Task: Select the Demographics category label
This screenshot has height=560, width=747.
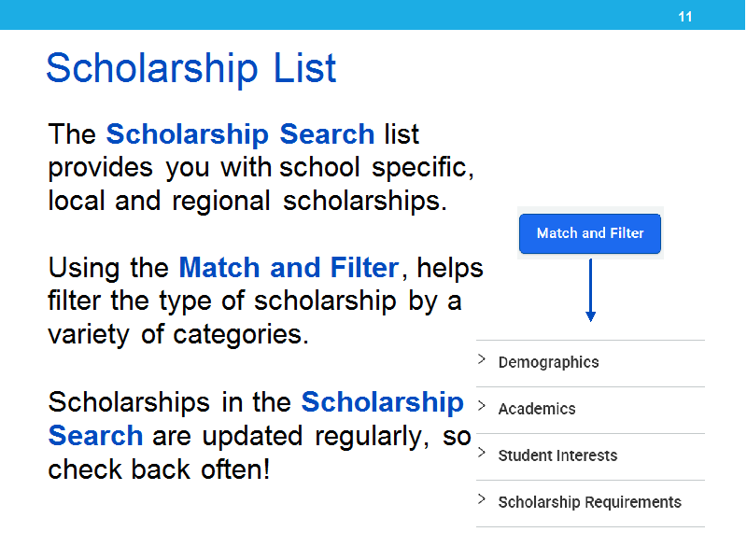Action: (x=548, y=362)
